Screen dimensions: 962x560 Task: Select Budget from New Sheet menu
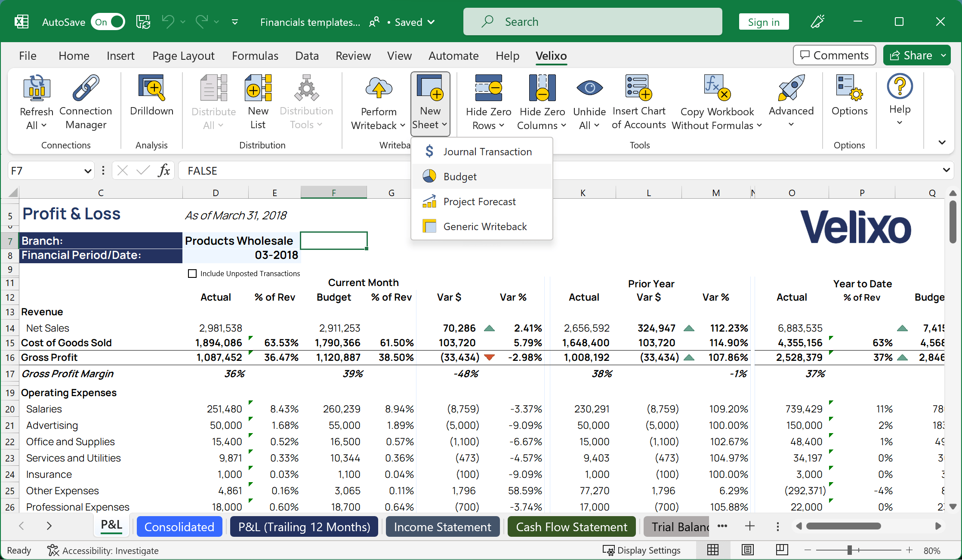click(482, 177)
